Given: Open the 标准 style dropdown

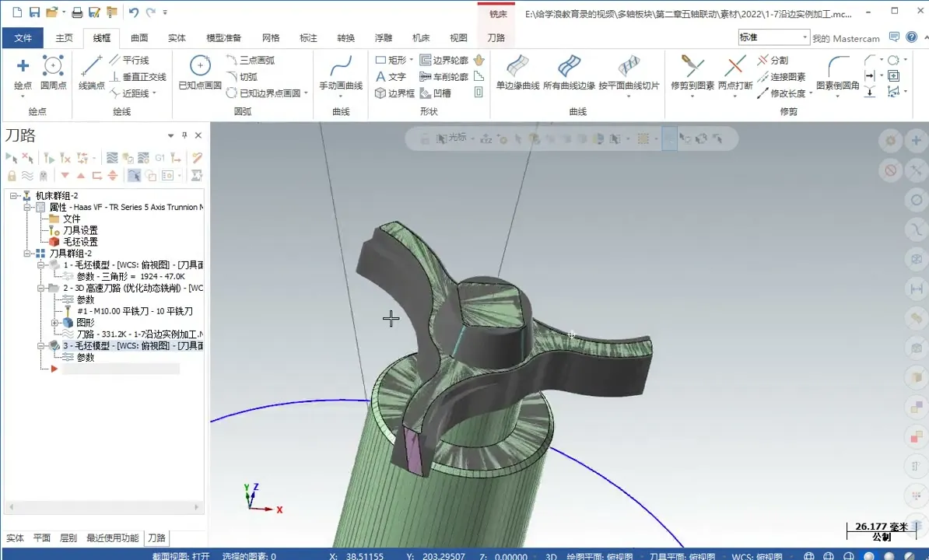Looking at the screenshot, I should [x=806, y=37].
